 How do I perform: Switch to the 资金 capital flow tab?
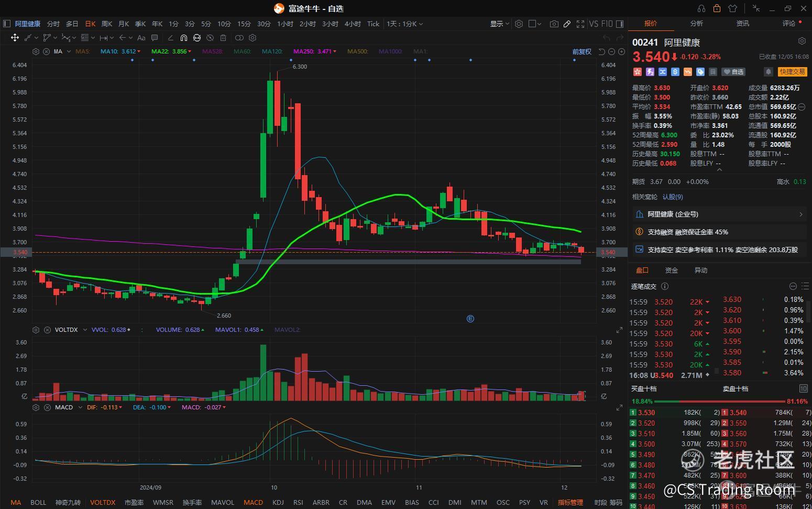[x=672, y=270]
